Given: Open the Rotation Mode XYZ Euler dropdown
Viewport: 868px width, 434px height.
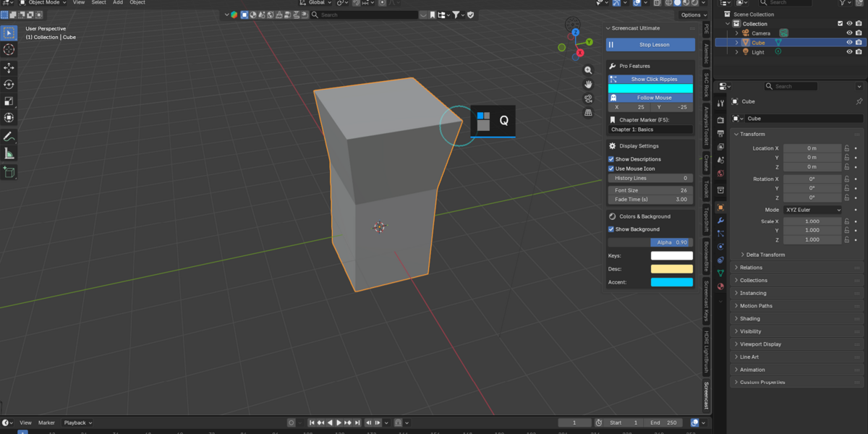Looking at the screenshot, I should 812,210.
